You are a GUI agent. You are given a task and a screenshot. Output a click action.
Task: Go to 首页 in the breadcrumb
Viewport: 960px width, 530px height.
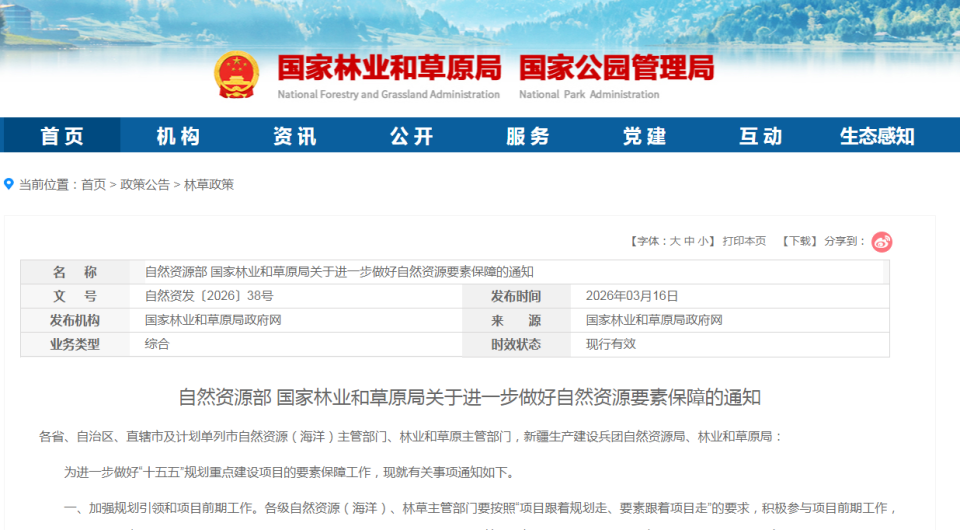point(94,185)
